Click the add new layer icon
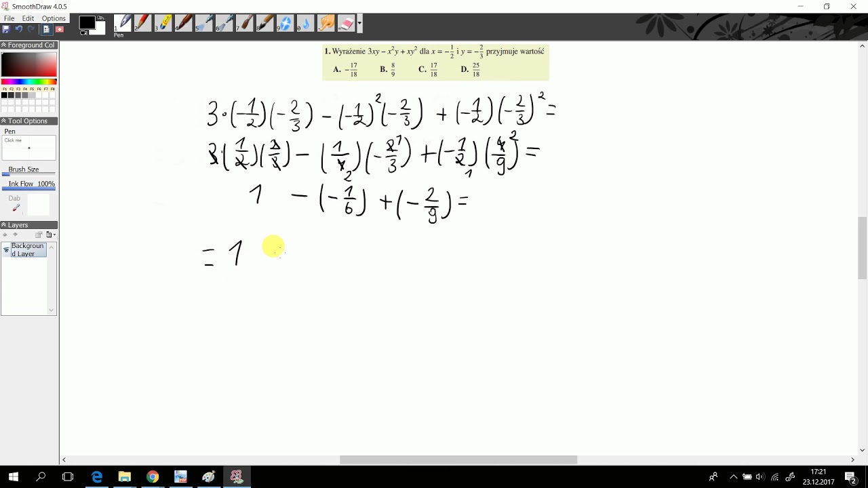 (x=39, y=235)
